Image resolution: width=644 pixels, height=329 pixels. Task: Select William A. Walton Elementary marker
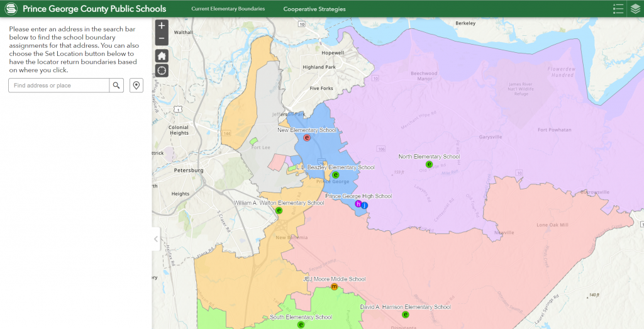(x=279, y=210)
